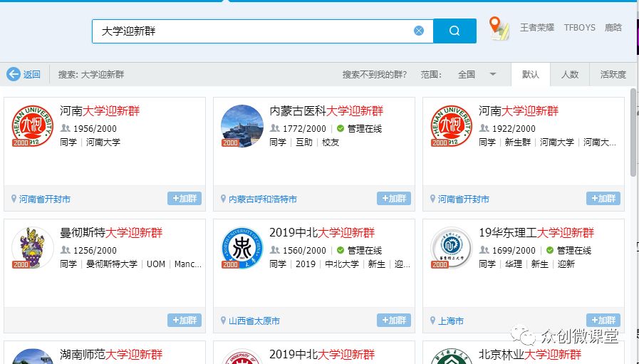This screenshot has width=639, height=364.
Task: Click the UOM tag on 曼彻斯特大学迎新群
Action: [156, 264]
